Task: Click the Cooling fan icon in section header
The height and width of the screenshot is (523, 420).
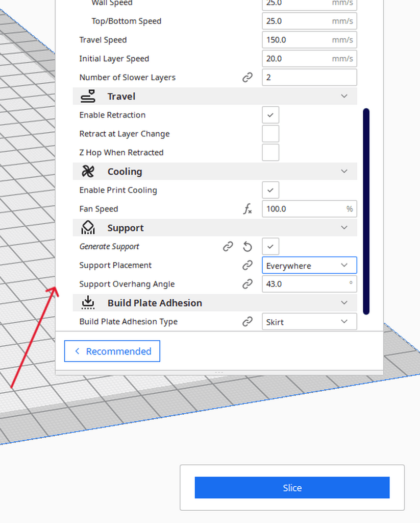Action: [x=88, y=172]
